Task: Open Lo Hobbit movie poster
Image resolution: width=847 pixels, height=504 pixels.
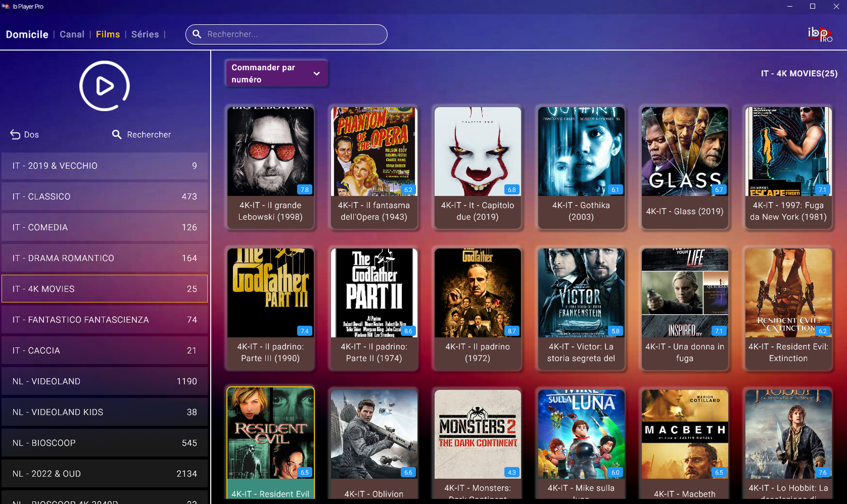Action: tap(788, 434)
